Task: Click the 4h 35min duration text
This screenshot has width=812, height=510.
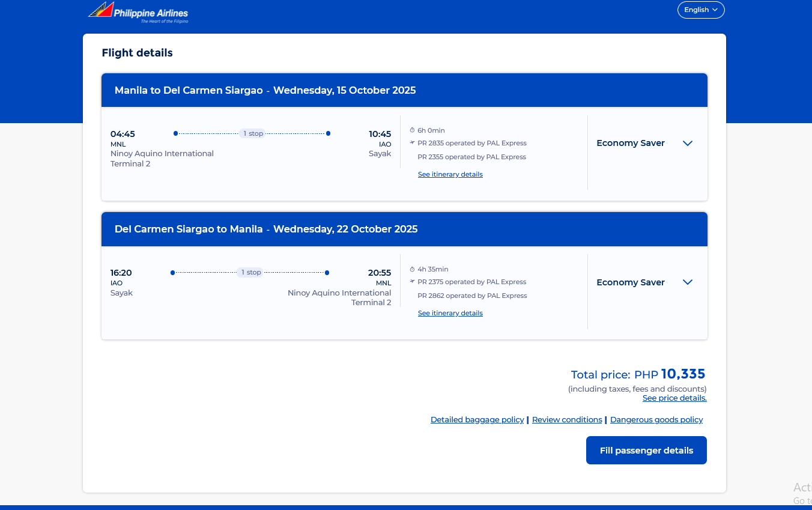Action: tap(433, 269)
